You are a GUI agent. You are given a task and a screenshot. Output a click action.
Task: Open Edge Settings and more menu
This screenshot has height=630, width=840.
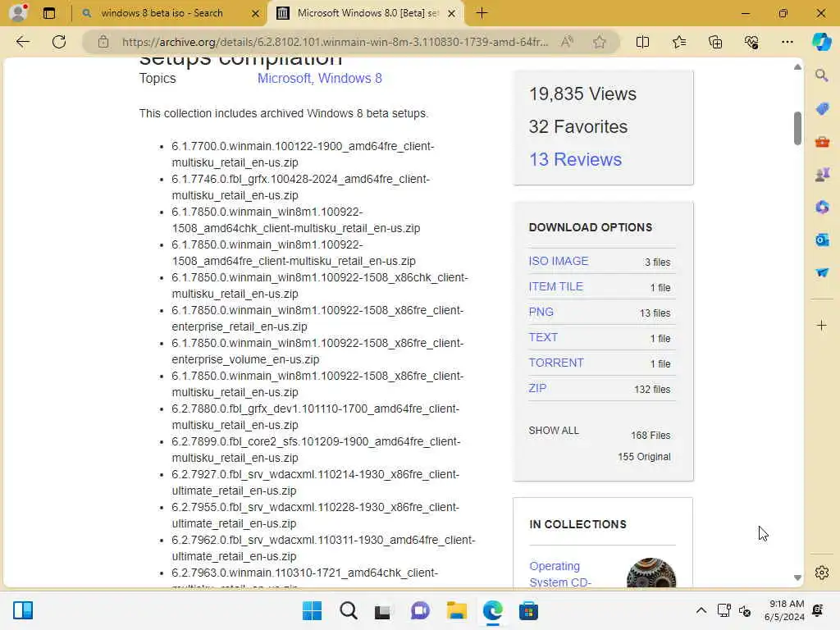[787, 42]
